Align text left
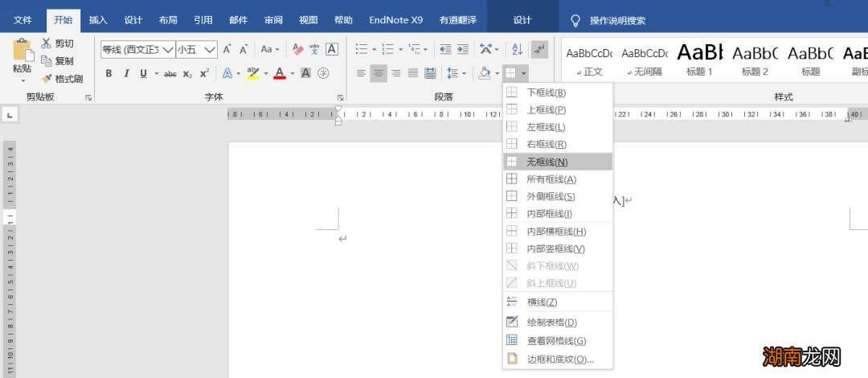868x378 pixels. [x=361, y=73]
